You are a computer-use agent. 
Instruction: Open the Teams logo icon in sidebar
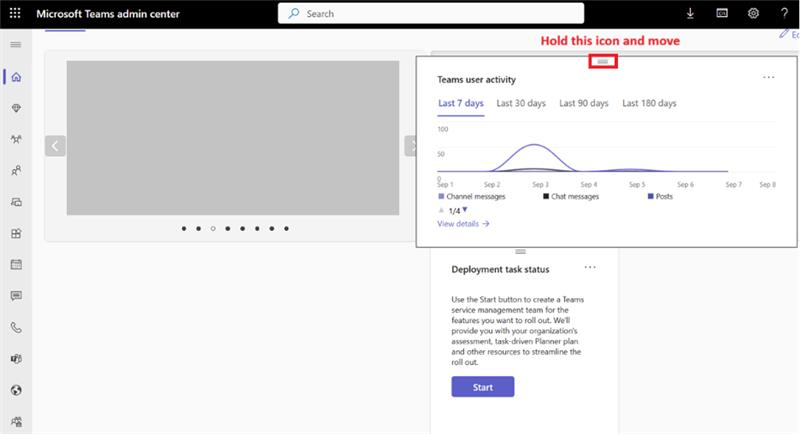pyautogui.click(x=16, y=359)
